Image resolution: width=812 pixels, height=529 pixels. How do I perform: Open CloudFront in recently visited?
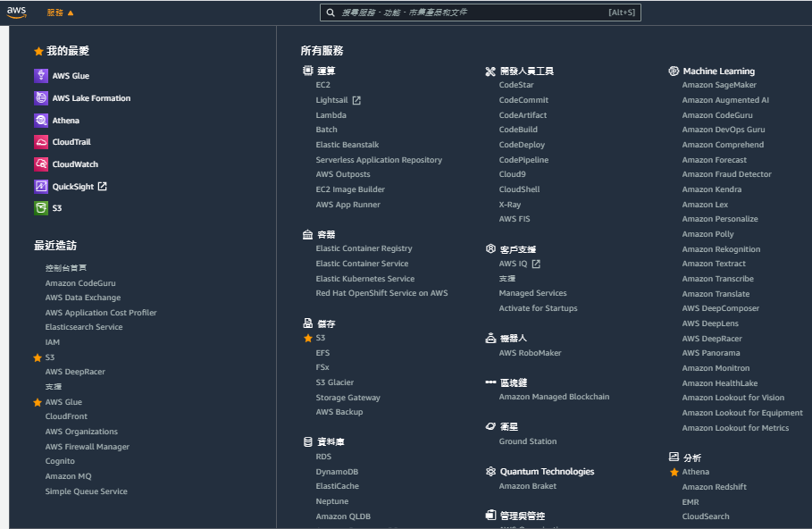66,416
